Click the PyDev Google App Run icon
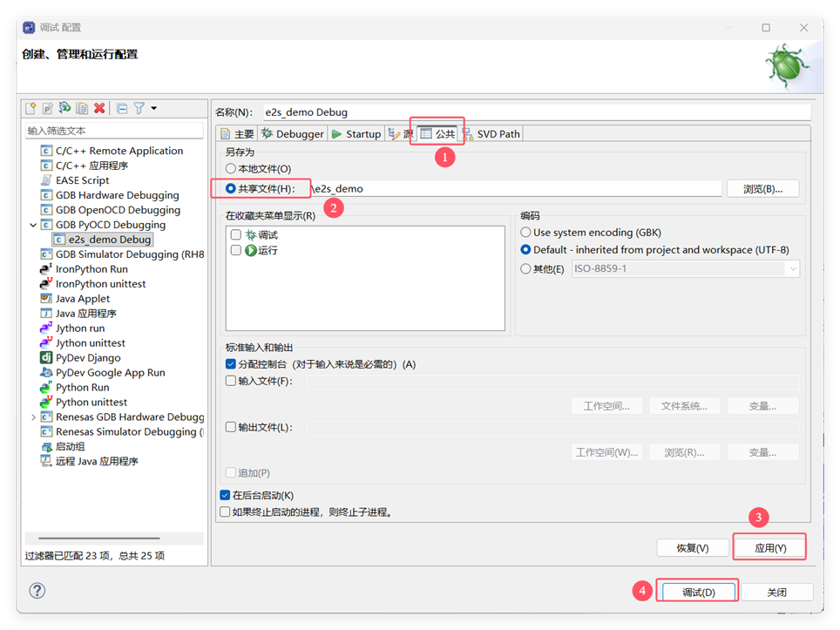840x630 pixels. 46,372
